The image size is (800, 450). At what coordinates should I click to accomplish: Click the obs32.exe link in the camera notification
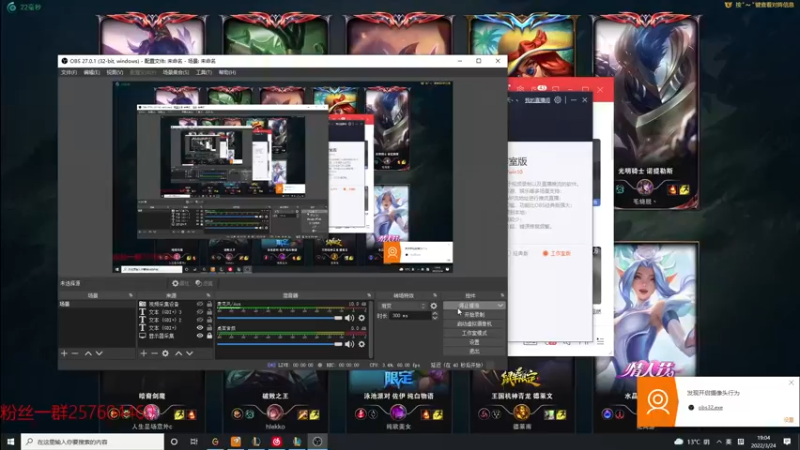(710, 408)
